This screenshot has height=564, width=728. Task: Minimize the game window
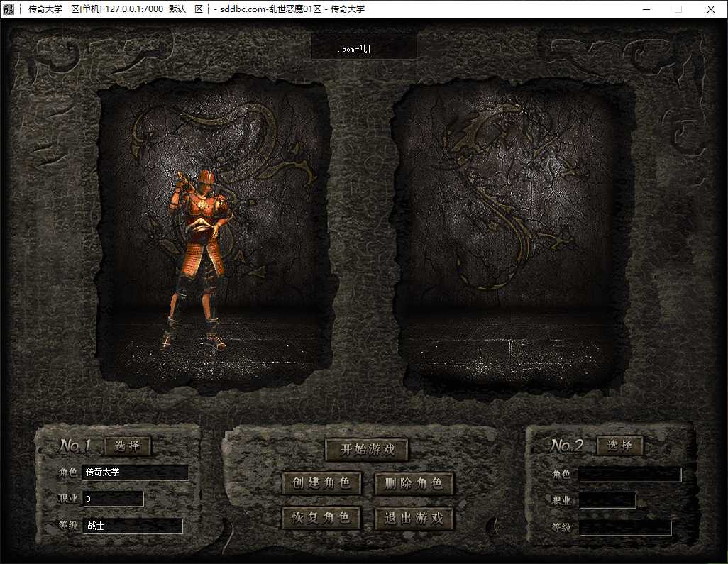tap(646, 9)
